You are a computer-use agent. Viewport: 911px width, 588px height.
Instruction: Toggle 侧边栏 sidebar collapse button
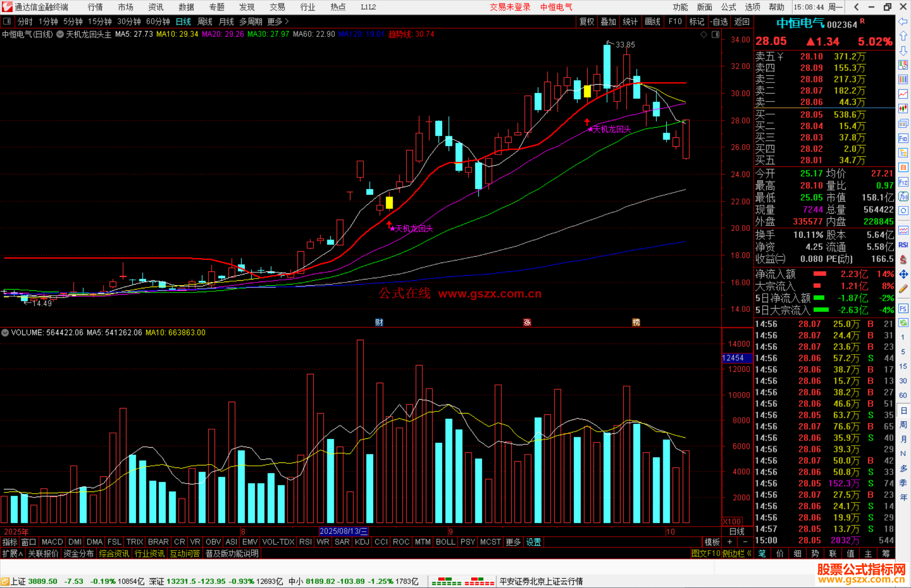pyautogui.click(x=736, y=553)
